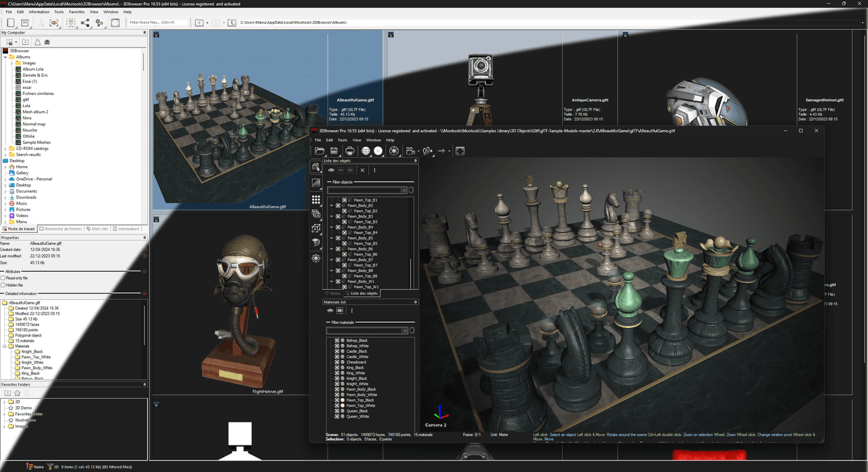The width and height of the screenshot is (868, 472).
Task: Open Information menu in main window
Action: tap(39, 12)
